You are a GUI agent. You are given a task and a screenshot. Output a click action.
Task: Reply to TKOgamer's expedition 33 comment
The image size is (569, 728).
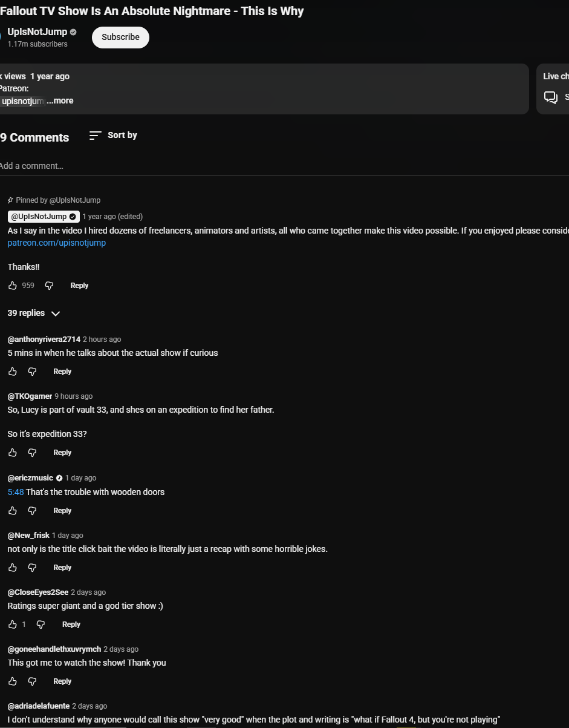click(x=62, y=453)
